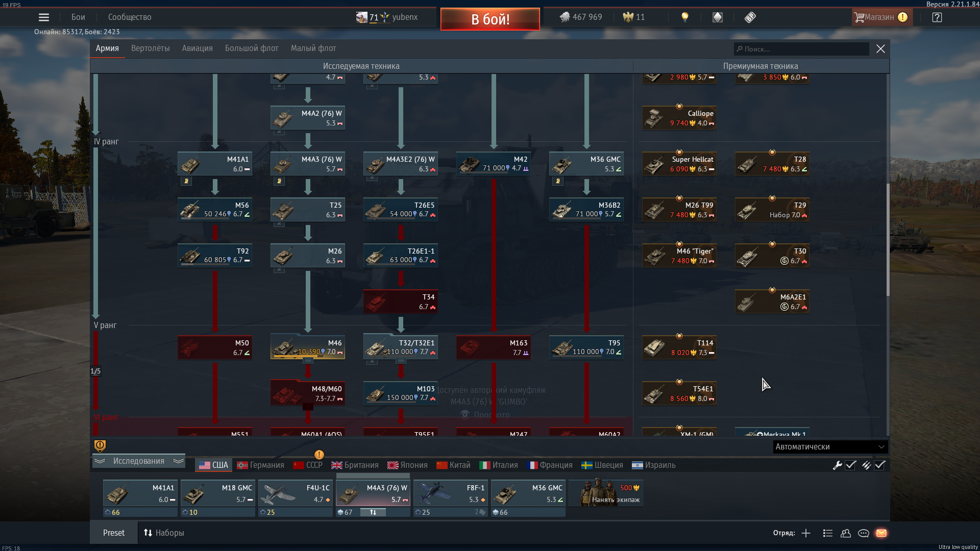
Task: Select the Германия nation tab
Action: click(261, 465)
